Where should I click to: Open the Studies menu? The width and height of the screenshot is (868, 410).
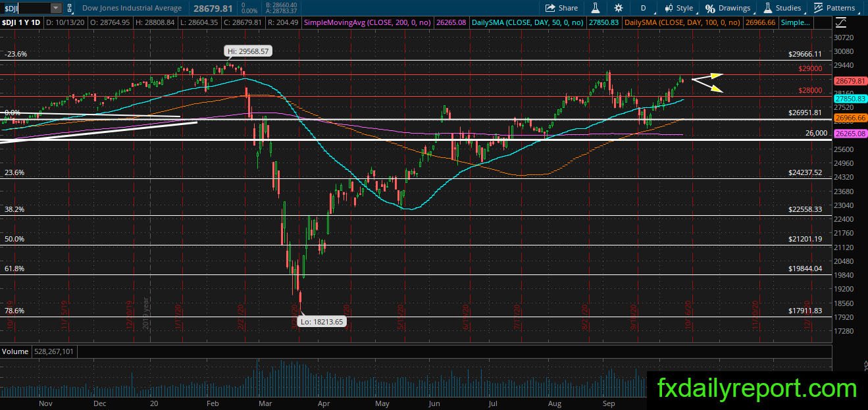782,8
